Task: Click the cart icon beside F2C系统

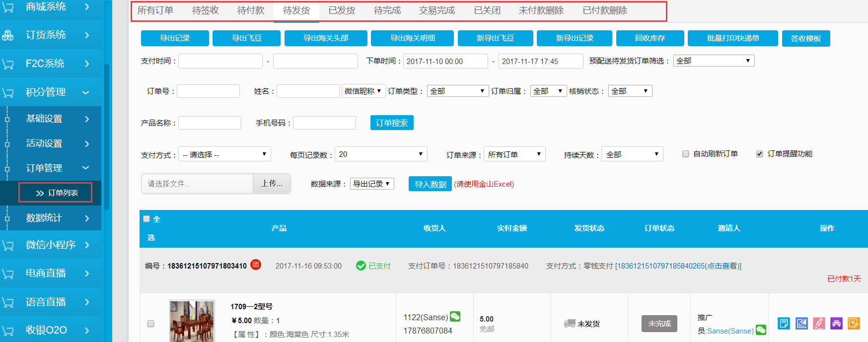Action: pyautogui.click(x=8, y=64)
